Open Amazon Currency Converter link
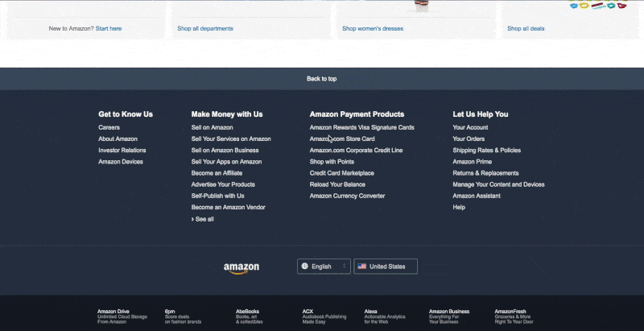Screen dimensions: 644x331 [x=347, y=196]
